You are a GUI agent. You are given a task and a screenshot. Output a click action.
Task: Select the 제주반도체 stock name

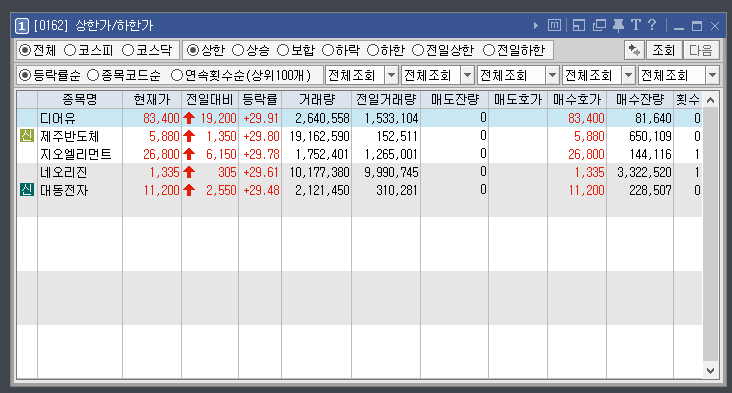(70, 136)
